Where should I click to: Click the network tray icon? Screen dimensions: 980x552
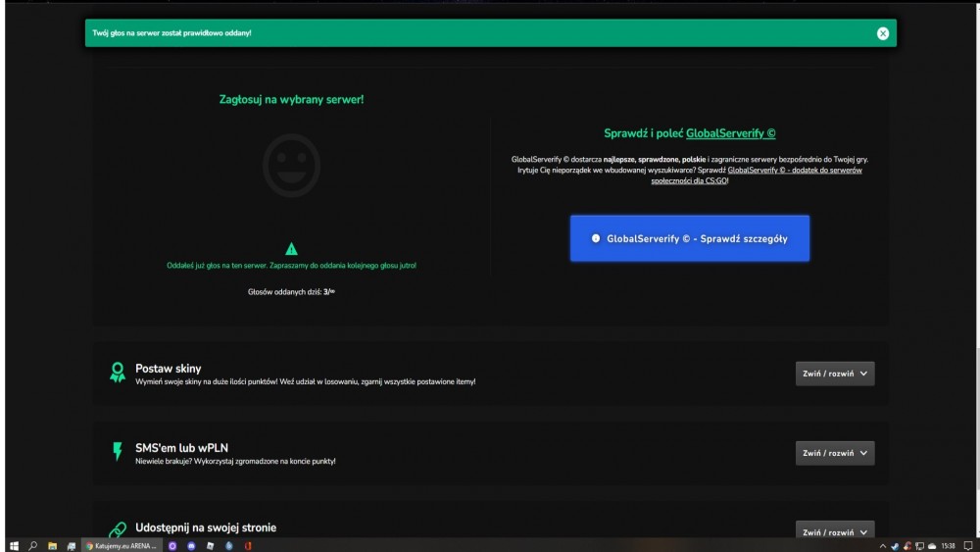(919, 546)
